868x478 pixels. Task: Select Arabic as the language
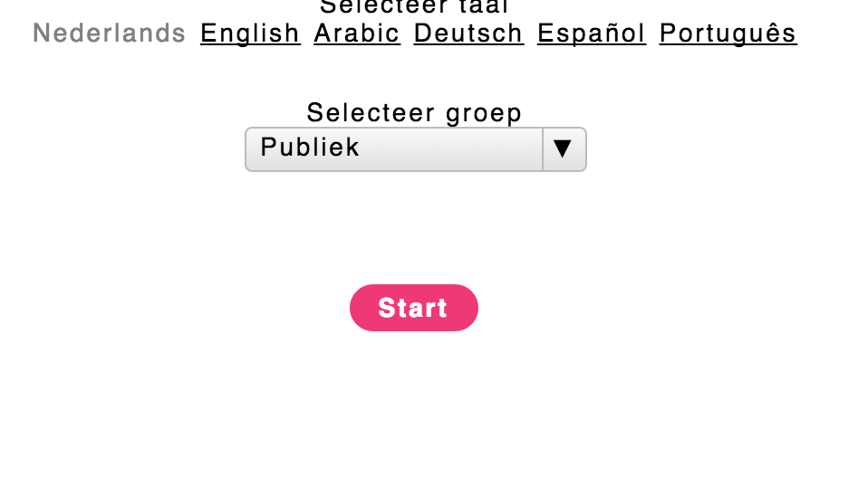pyautogui.click(x=357, y=33)
